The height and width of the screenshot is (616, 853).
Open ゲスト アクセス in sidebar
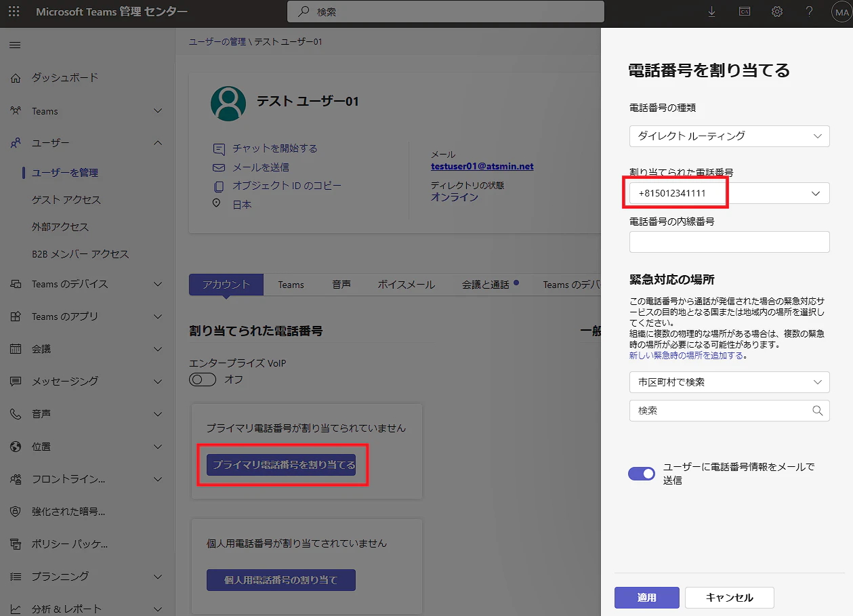click(x=66, y=200)
